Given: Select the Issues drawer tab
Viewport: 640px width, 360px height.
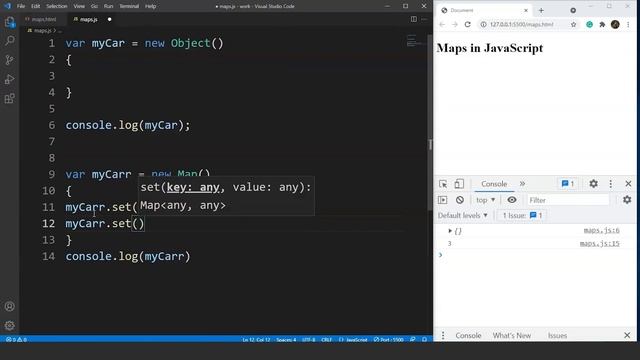Looking at the screenshot, I should click(557, 336).
